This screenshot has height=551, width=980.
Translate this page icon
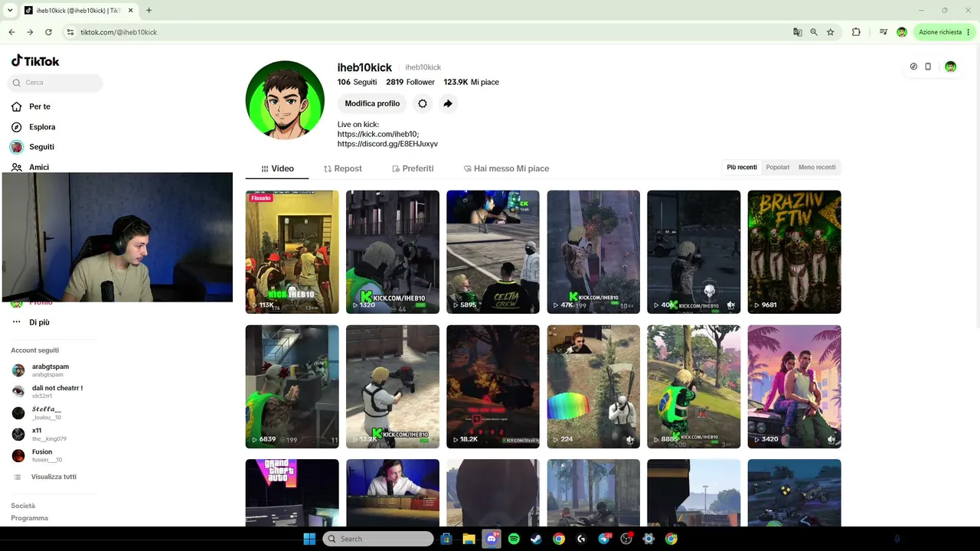click(798, 32)
